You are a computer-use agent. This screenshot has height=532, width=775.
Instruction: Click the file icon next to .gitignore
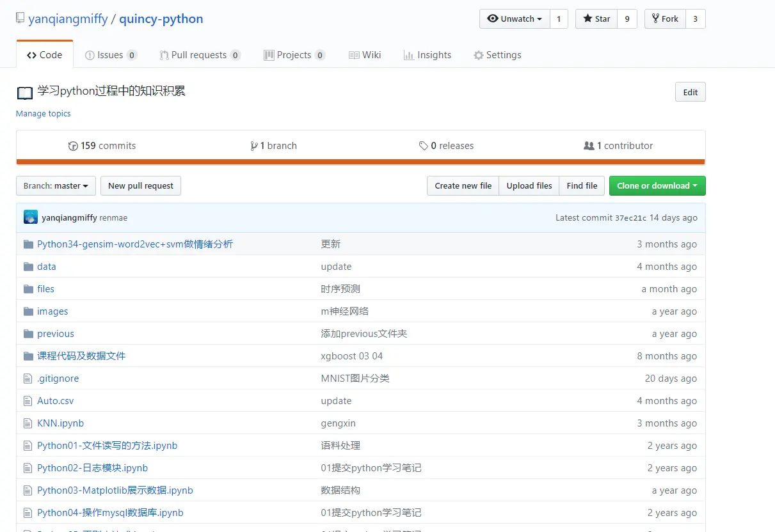[28, 379]
